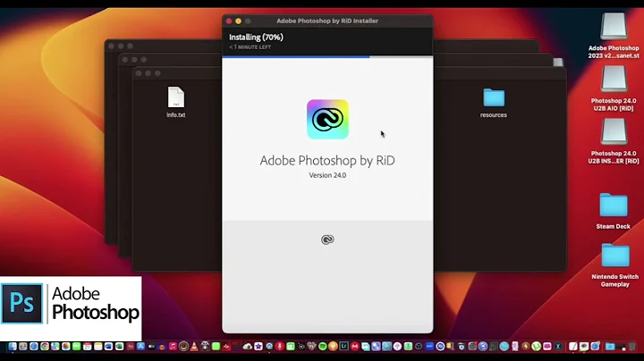Select Photoshop 24.0 U2B AIO [RiD] disk
Screen dimensions: 644x361
pyautogui.click(x=614, y=88)
